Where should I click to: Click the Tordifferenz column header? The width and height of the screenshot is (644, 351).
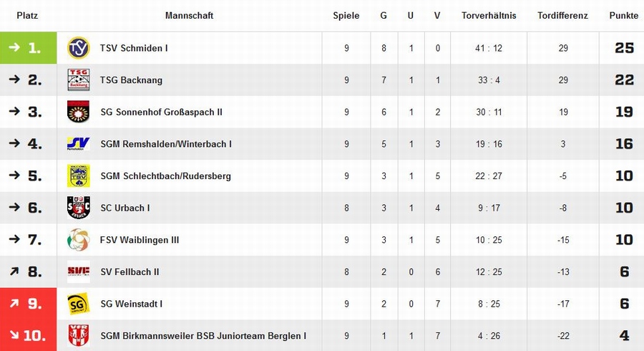pos(562,16)
